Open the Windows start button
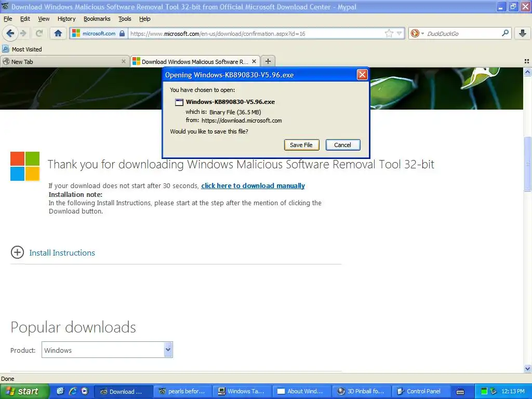The image size is (532, 399). pyautogui.click(x=24, y=391)
